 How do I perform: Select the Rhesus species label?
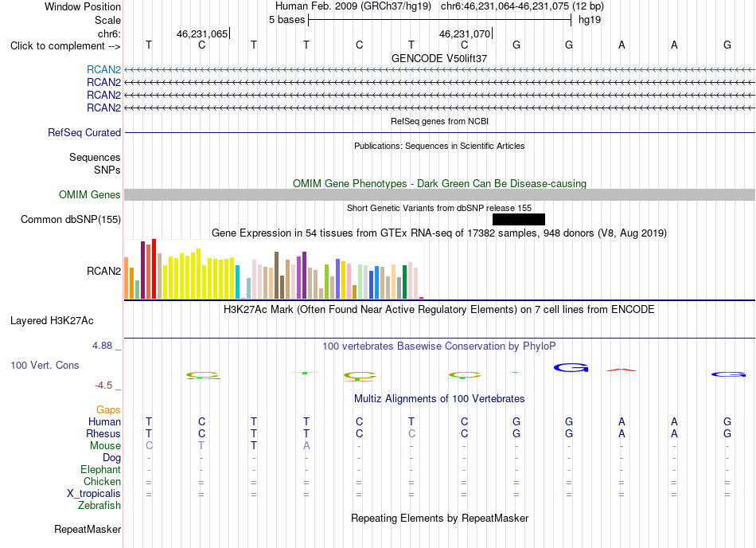click(103, 433)
